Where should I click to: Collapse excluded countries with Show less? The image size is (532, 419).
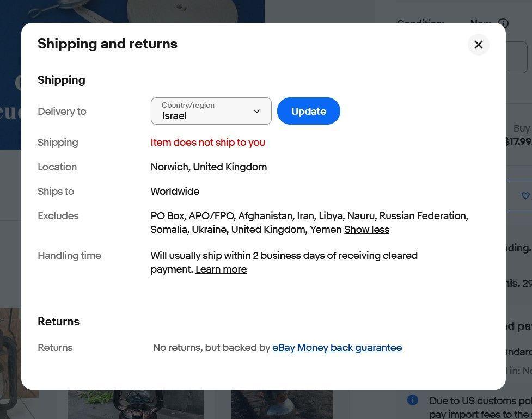pyautogui.click(x=367, y=230)
